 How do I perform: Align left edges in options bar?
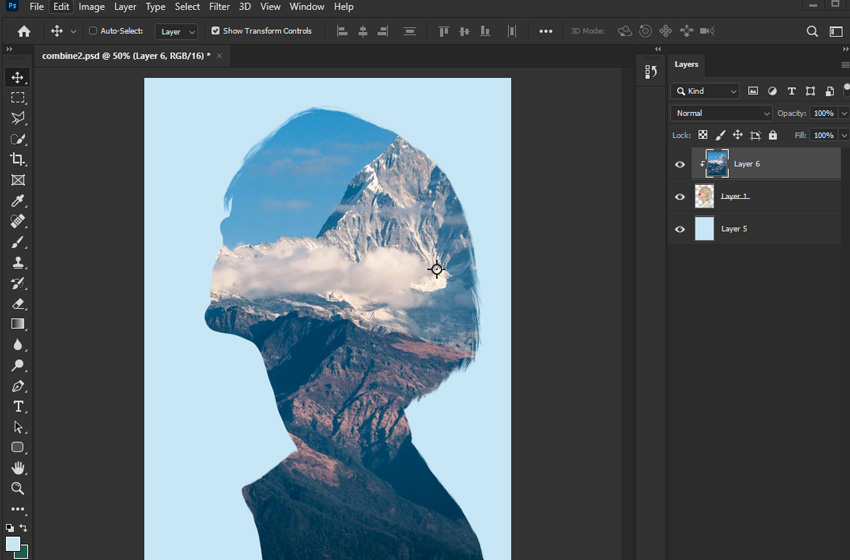point(342,31)
